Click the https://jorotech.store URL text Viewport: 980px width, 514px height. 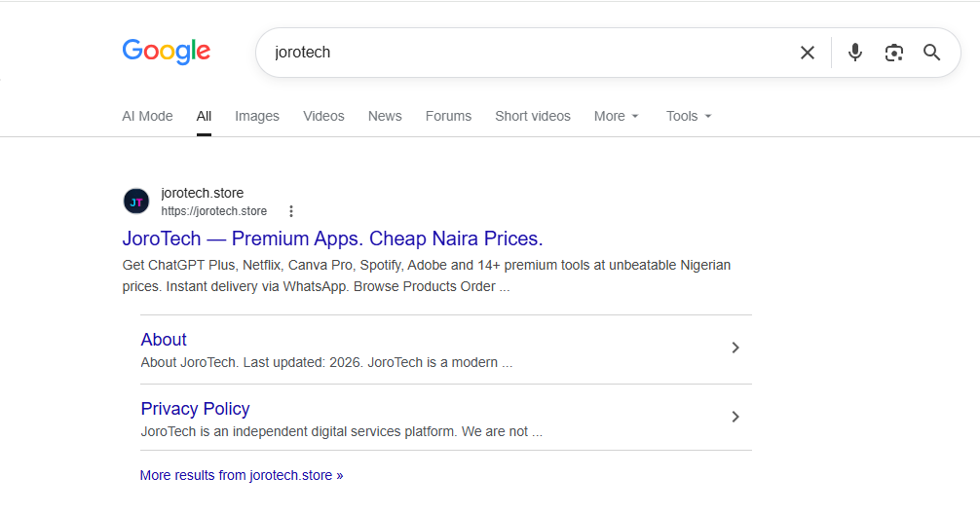pyautogui.click(x=213, y=211)
